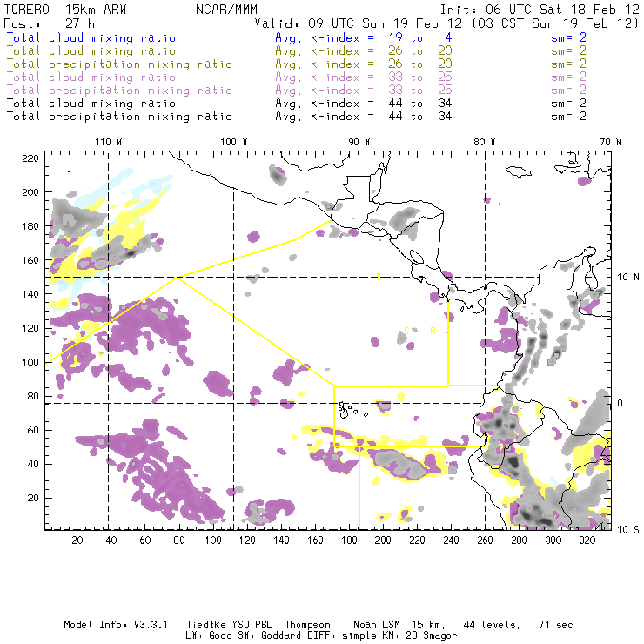Click the yellow 'R' marker on the map
644x644 pixels.
[x=433, y=331]
